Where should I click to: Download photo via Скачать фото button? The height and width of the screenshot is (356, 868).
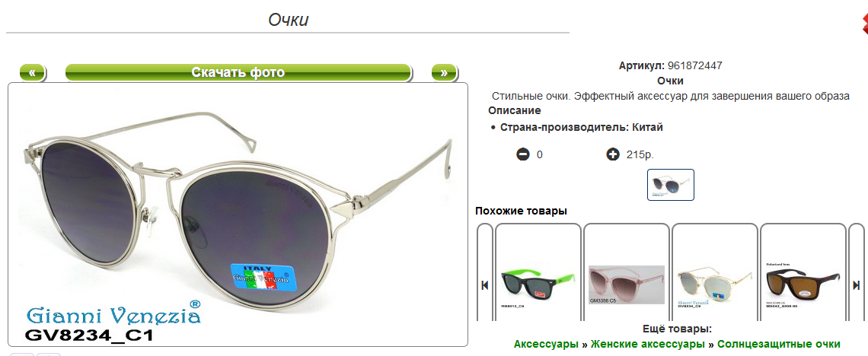point(238,72)
